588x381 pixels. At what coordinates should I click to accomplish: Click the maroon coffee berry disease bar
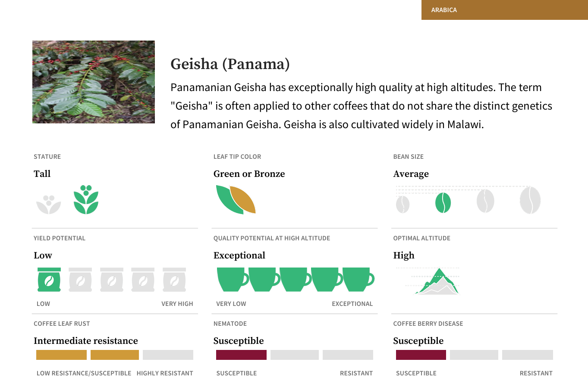(x=421, y=355)
